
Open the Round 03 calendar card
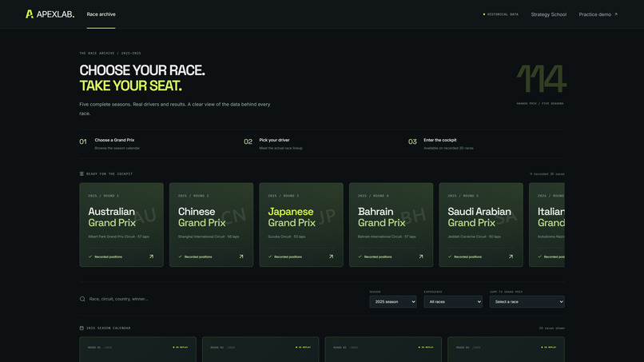click(384, 349)
